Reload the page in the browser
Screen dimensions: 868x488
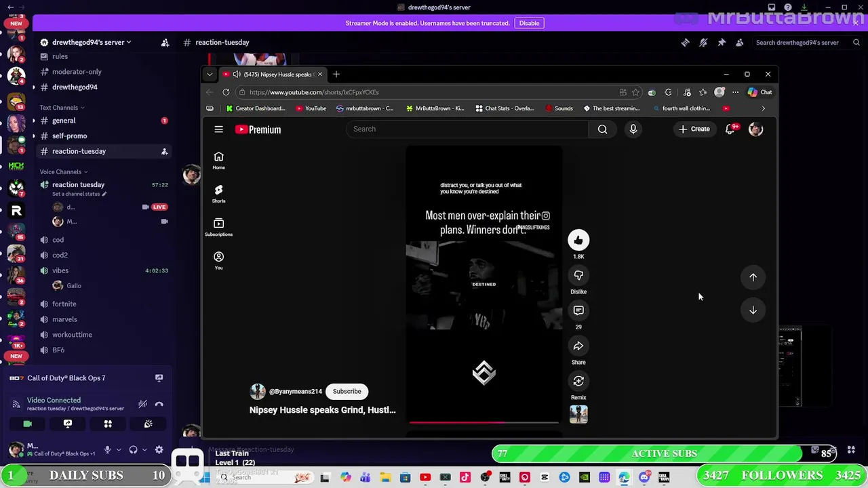tap(227, 92)
